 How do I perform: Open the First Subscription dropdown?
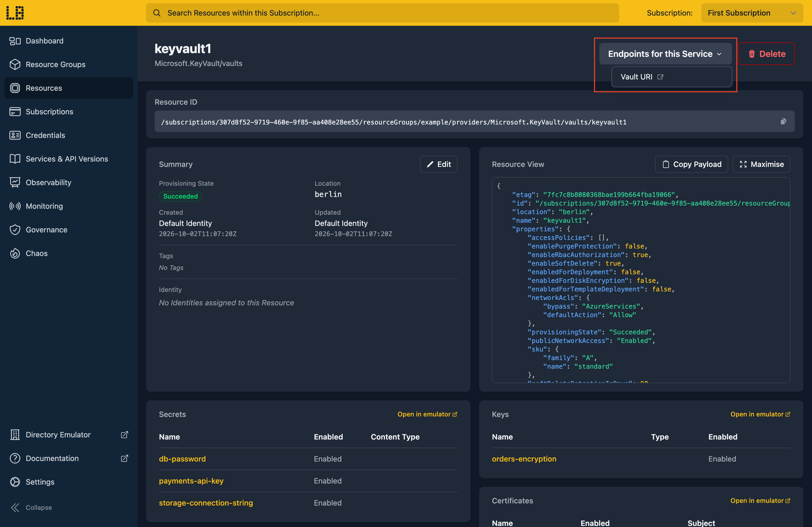[x=752, y=13]
